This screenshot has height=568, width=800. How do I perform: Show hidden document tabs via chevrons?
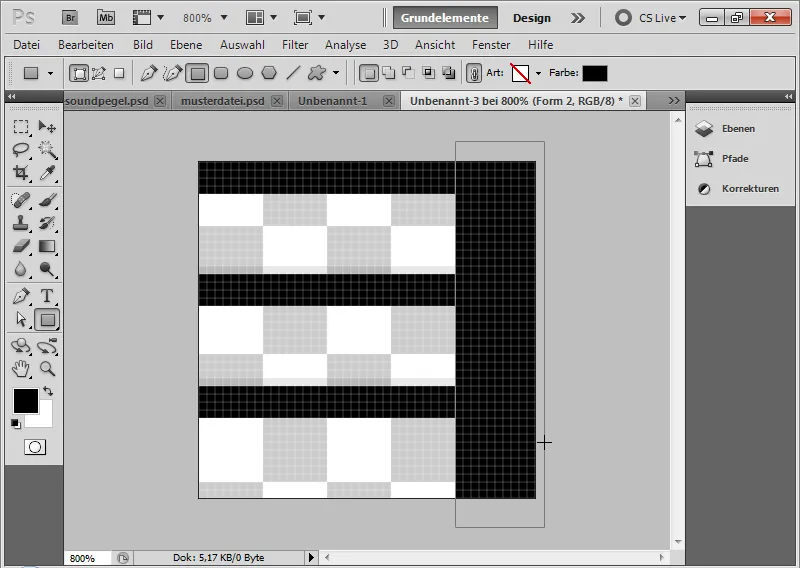pos(674,101)
